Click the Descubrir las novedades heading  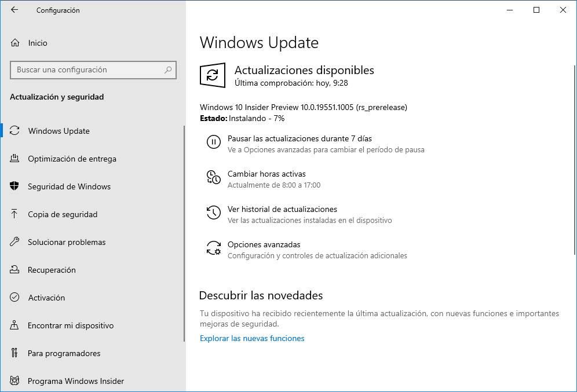tap(261, 295)
